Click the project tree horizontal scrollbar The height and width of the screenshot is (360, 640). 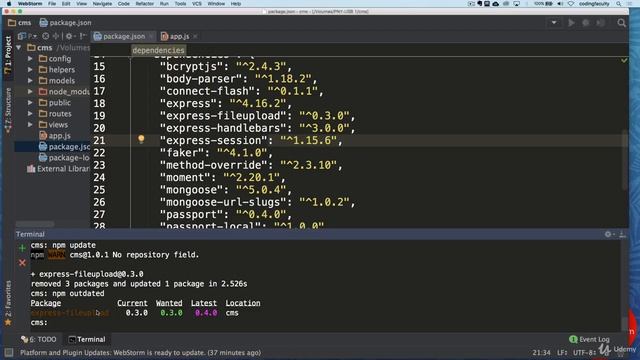coord(35,224)
